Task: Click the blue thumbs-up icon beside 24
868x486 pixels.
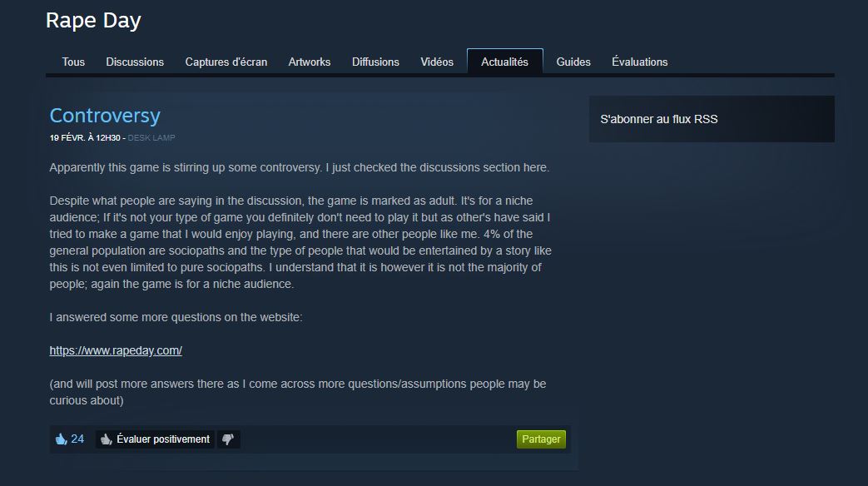Action: tap(61, 439)
